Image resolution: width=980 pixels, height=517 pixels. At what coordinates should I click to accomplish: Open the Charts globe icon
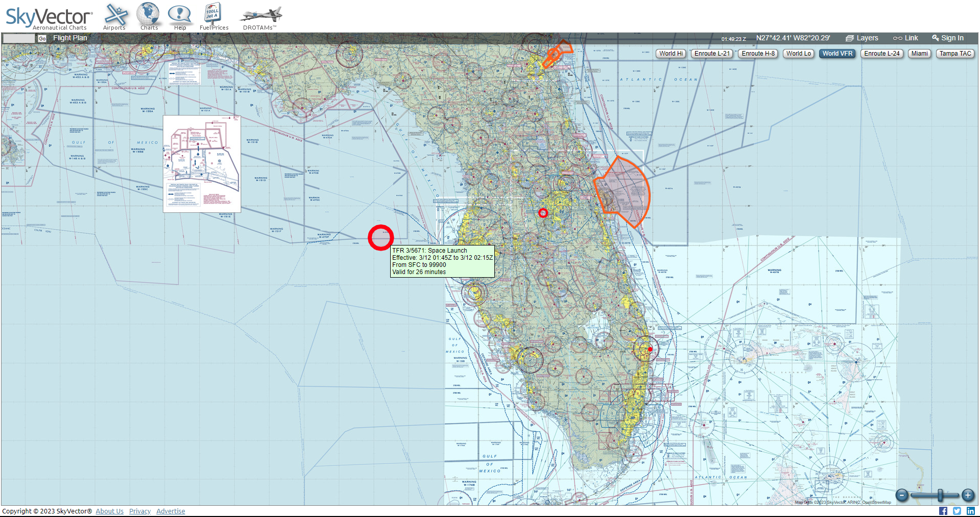tap(149, 16)
